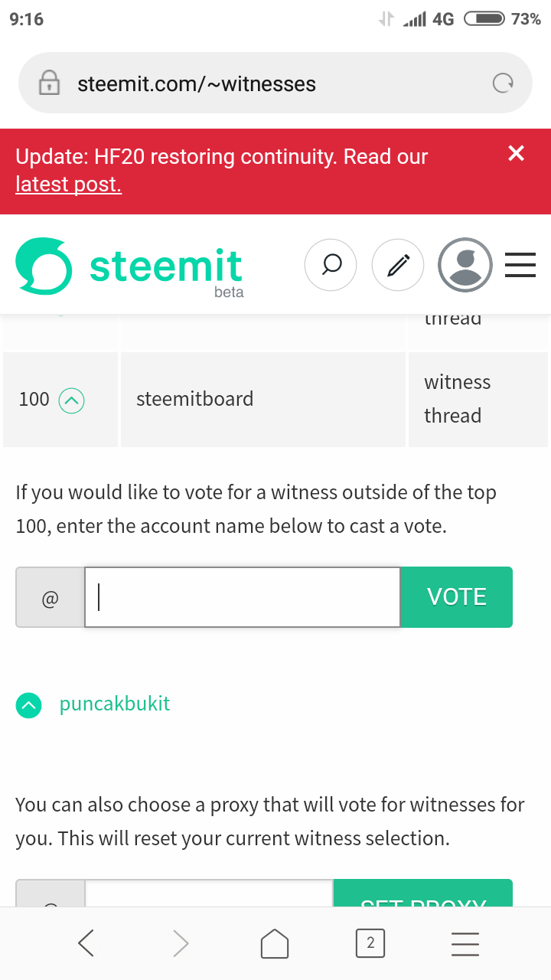Image resolution: width=551 pixels, height=980 pixels.
Task: Open the browser bottom menu icon
Action: (x=465, y=943)
